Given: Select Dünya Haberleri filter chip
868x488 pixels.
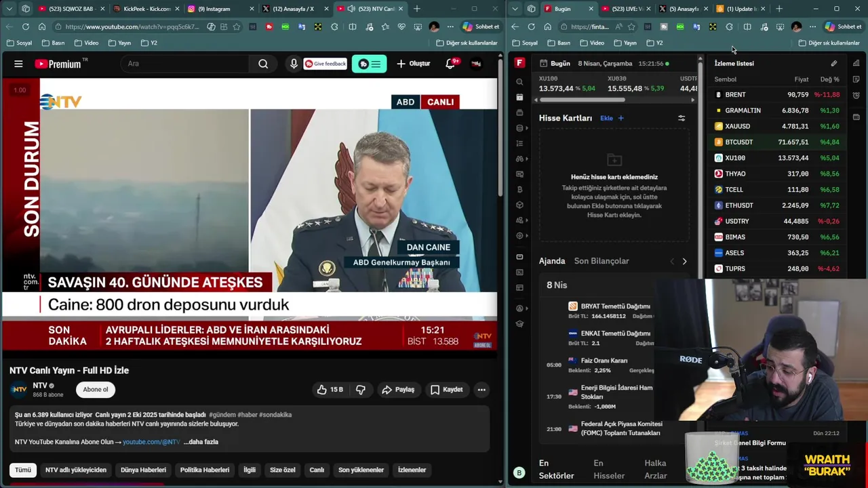Looking at the screenshot, I should coord(143,470).
